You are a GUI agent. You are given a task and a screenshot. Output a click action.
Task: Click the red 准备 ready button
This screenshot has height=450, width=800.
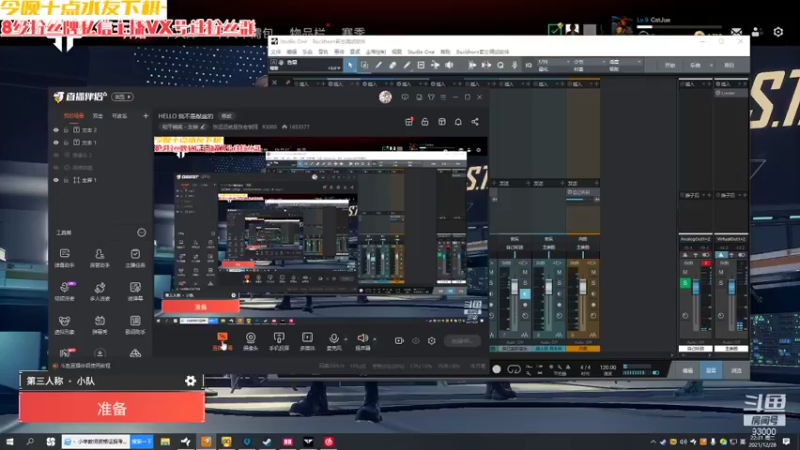[112, 408]
